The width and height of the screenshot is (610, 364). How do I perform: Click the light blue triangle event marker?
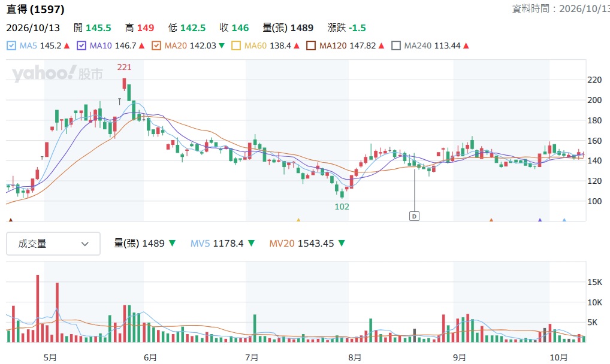coord(564,220)
